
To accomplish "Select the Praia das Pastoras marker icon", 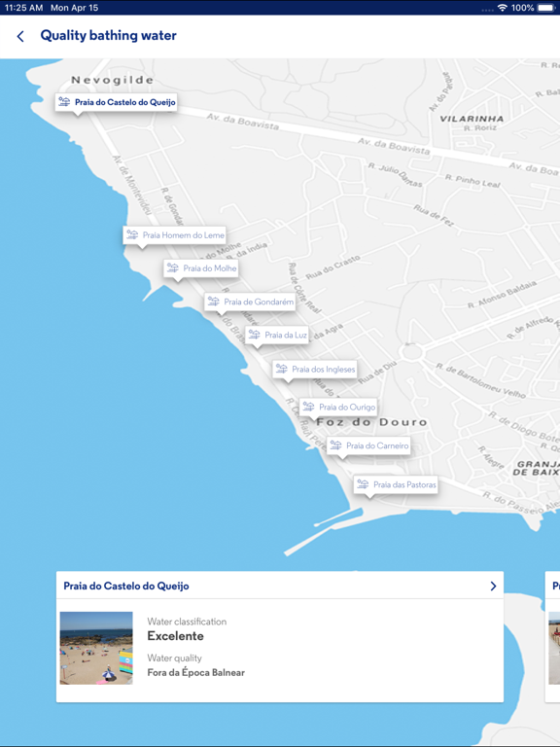I will pos(363,484).
